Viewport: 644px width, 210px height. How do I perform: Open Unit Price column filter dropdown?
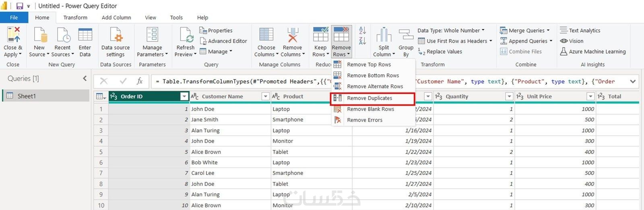590,96
